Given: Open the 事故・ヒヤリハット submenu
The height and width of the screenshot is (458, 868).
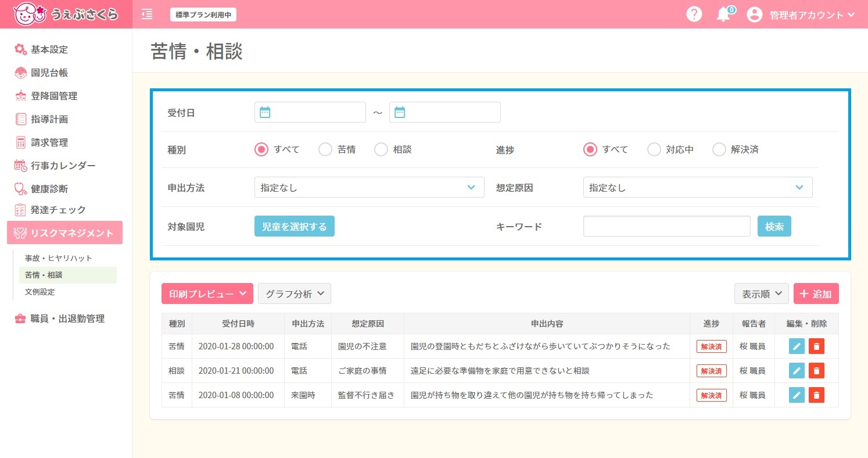Looking at the screenshot, I should [59, 258].
